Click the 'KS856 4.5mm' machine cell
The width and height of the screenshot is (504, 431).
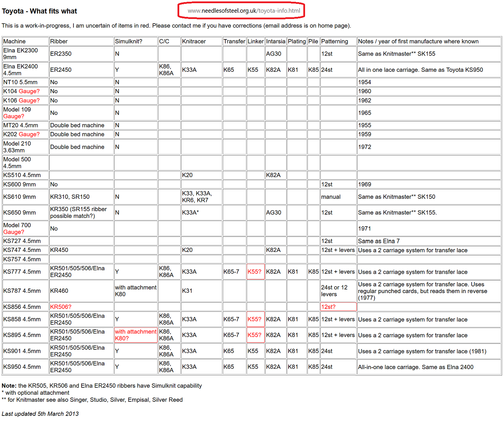coord(25,307)
